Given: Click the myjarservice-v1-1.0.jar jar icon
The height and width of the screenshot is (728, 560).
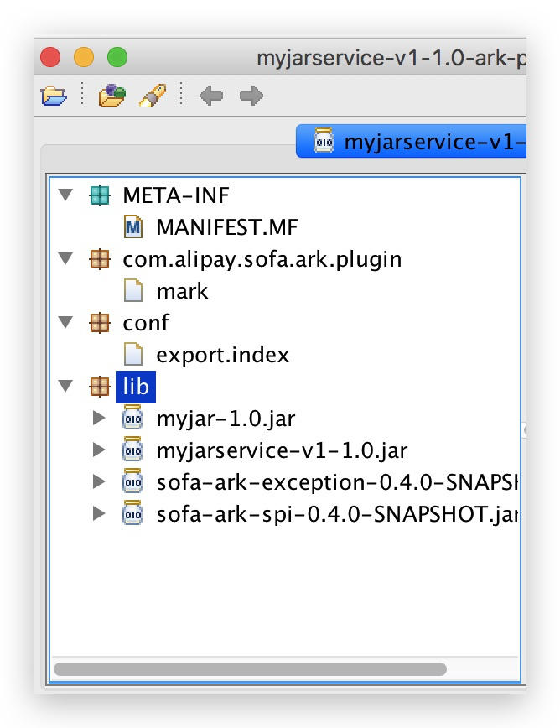Looking at the screenshot, I should 132,450.
